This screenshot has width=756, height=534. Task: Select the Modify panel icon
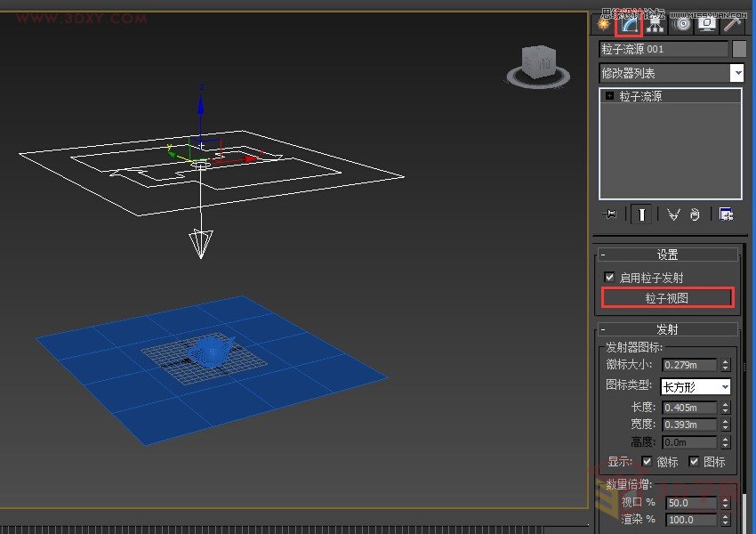(x=629, y=25)
